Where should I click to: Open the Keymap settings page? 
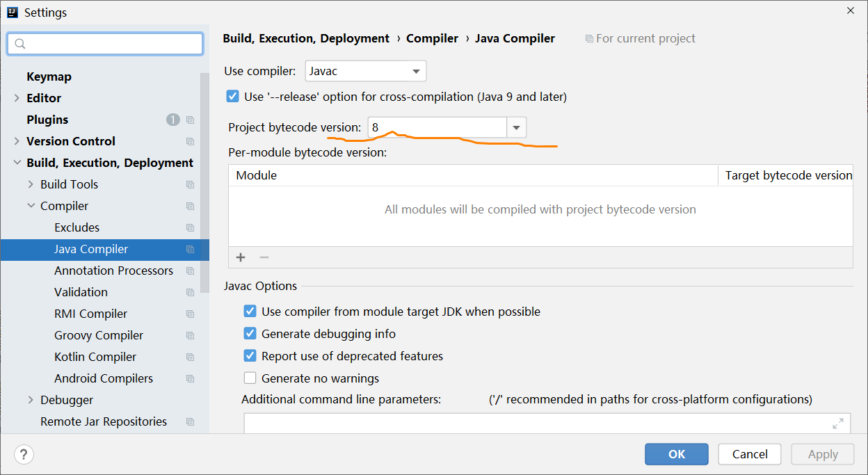(x=49, y=77)
